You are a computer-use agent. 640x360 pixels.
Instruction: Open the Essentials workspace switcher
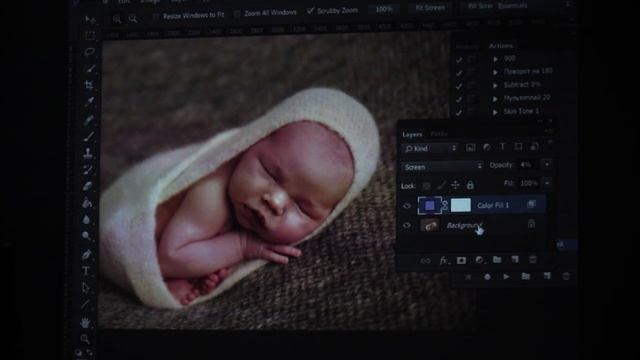(513, 6)
